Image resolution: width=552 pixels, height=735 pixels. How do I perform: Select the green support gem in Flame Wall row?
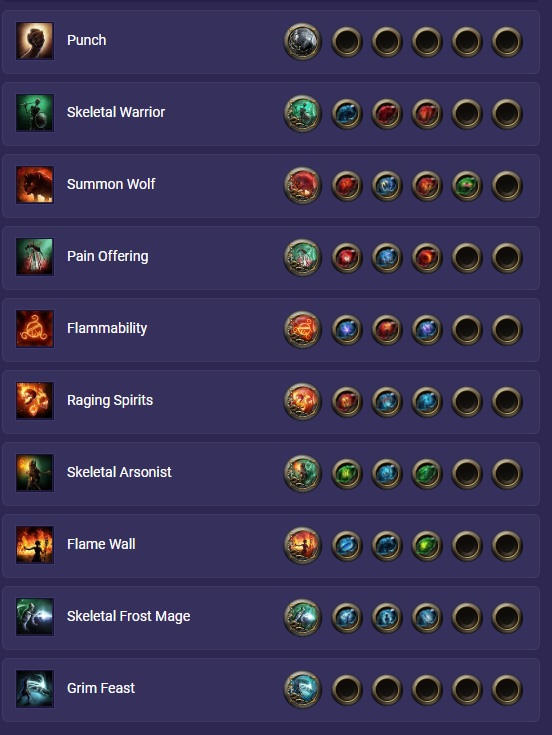point(427,545)
